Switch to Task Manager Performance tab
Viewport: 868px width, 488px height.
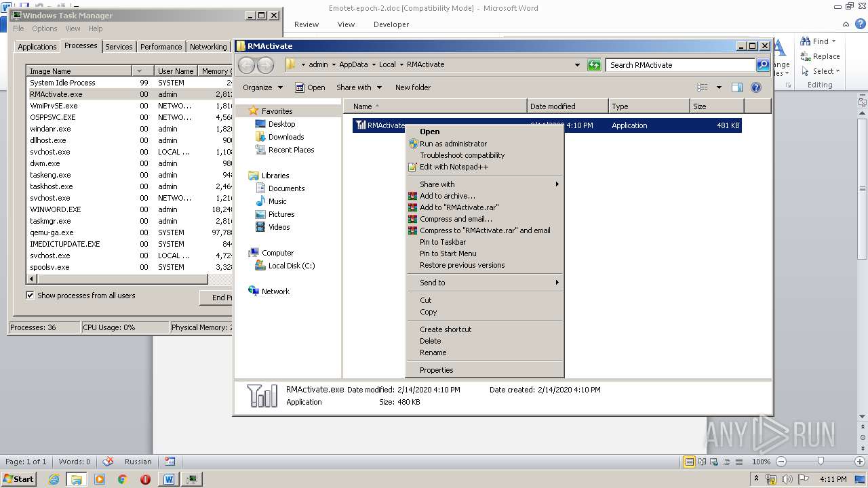point(161,47)
